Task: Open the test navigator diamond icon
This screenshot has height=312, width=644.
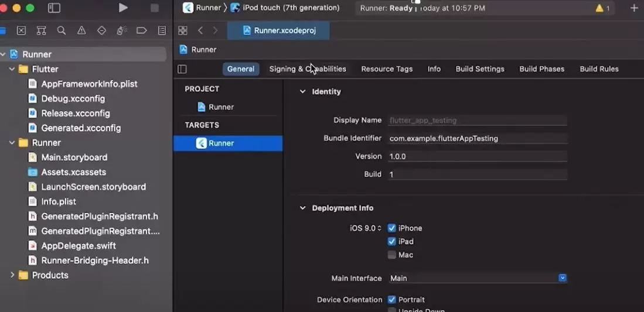Action: [101, 31]
